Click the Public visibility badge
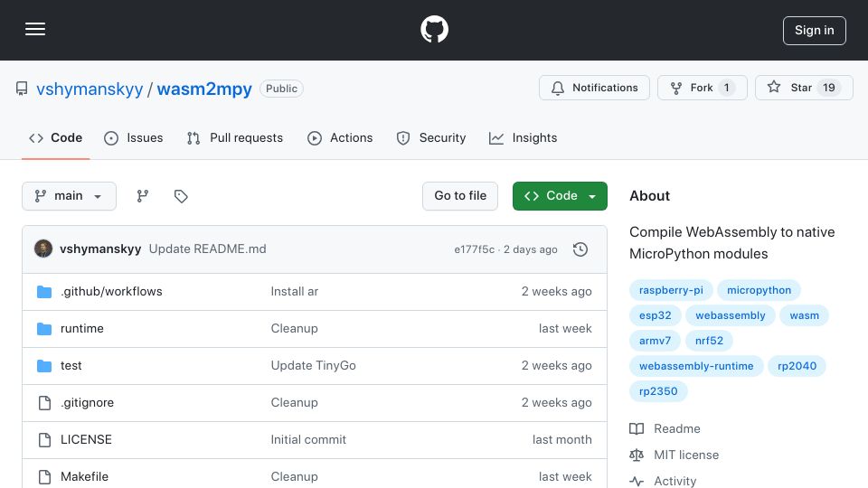 281,89
